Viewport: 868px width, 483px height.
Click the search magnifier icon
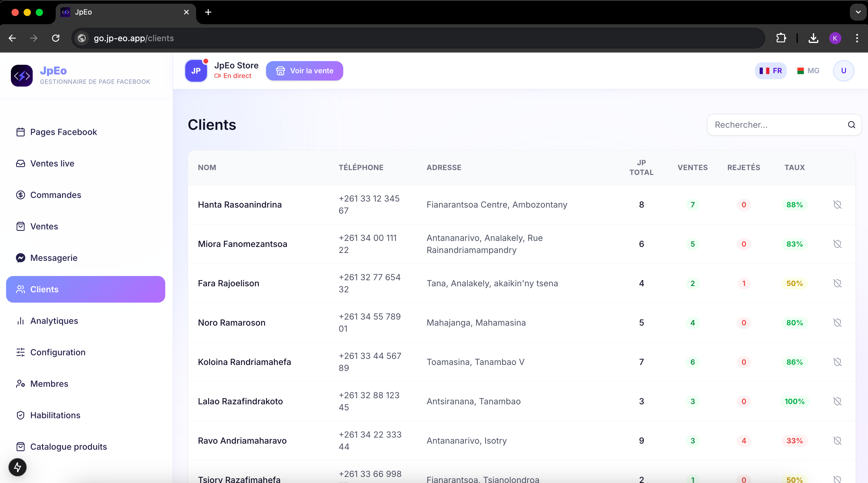pos(851,125)
